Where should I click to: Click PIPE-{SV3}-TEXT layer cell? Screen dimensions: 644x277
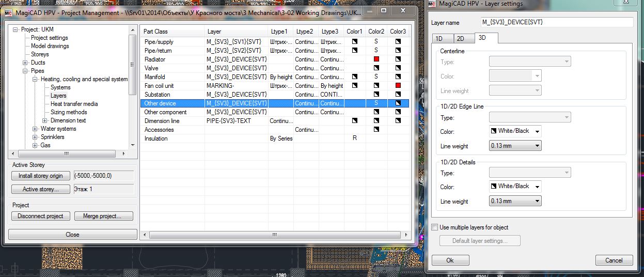click(236, 121)
